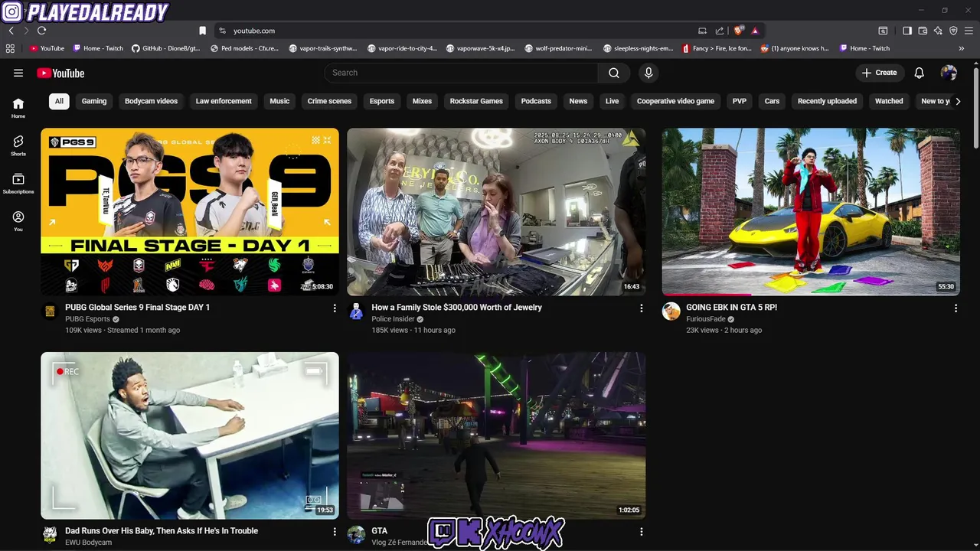The height and width of the screenshot is (551, 980).
Task: Open the account avatar menu
Action: coord(949,73)
